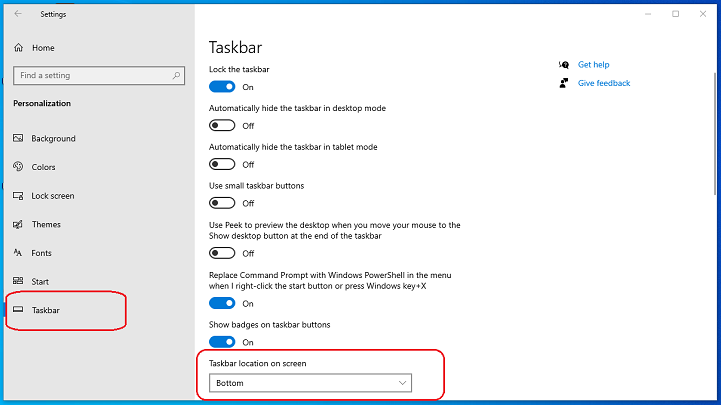Click the vertical scrollbar of settings page
Image resolution: width=721 pixels, height=405 pixels.
click(715, 133)
